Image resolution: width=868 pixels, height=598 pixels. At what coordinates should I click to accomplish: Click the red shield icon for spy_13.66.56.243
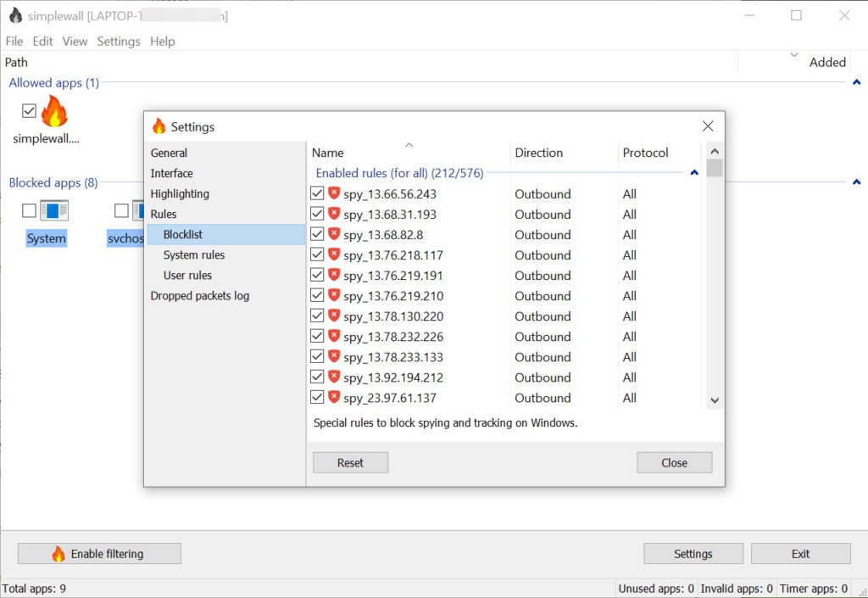pyautogui.click(x=334, y=193)
